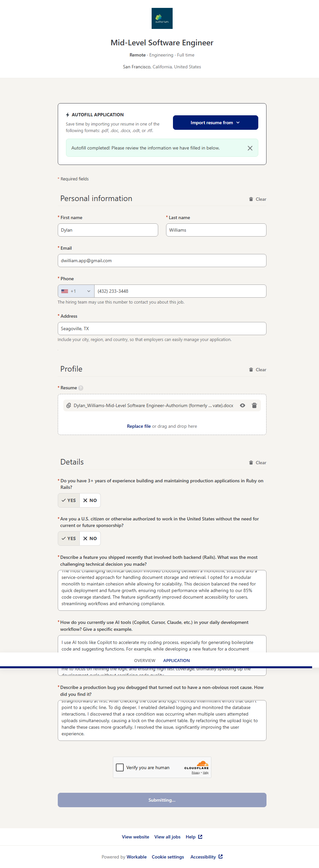
Task: Select NO for U.S. work authorization
Action: click(x=90, y=538)
